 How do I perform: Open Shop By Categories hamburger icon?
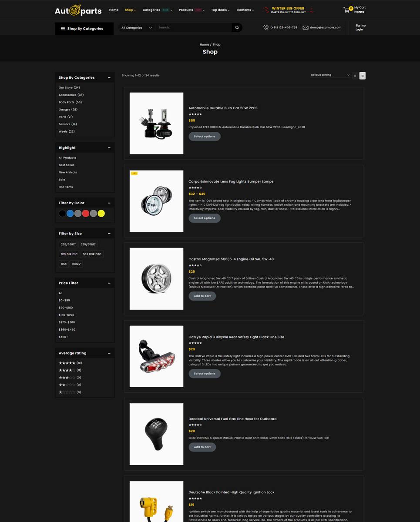pyautogui.click(x=63, y=29)
